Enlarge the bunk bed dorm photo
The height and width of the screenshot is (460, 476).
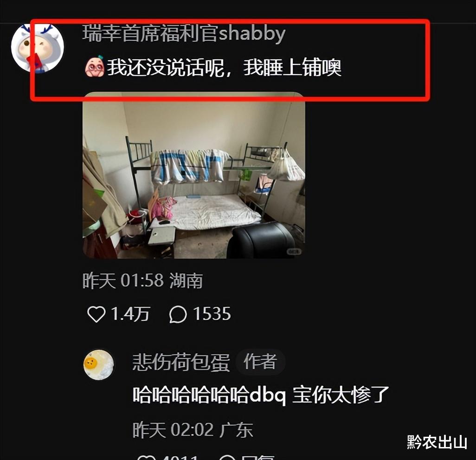coord(193,175)
